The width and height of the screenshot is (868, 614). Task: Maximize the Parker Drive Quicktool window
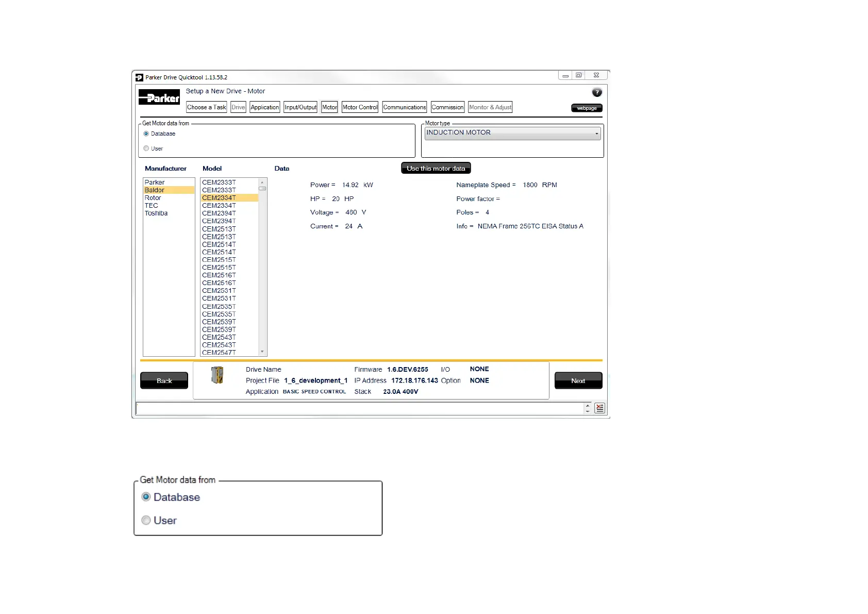click(578, 75)
